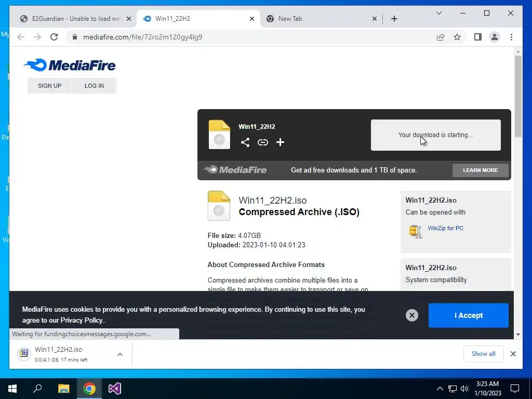The height and width of the screenshot is (399, 532).
Task: Go back to the previous page
Action: click(21, 37)
